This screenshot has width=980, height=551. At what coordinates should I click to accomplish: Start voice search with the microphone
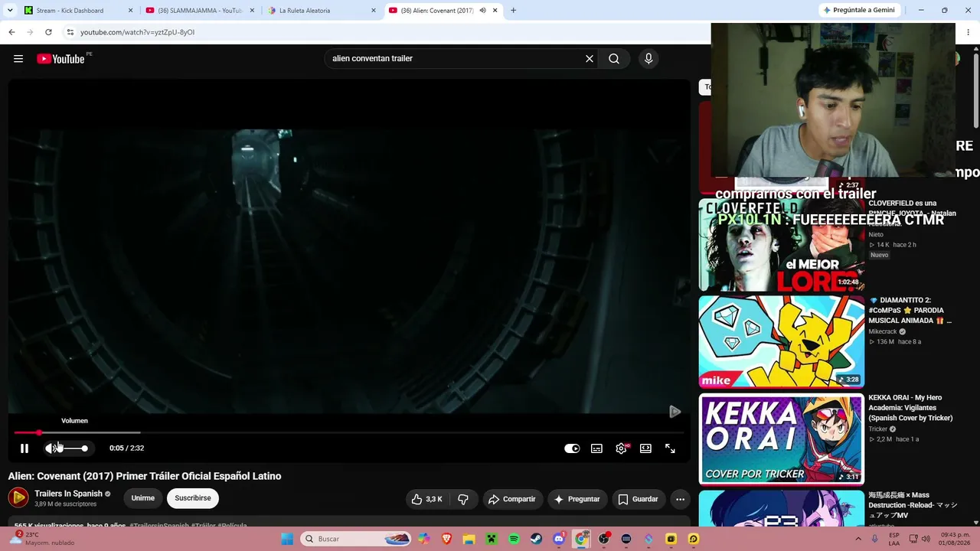[x=648, y=59]
